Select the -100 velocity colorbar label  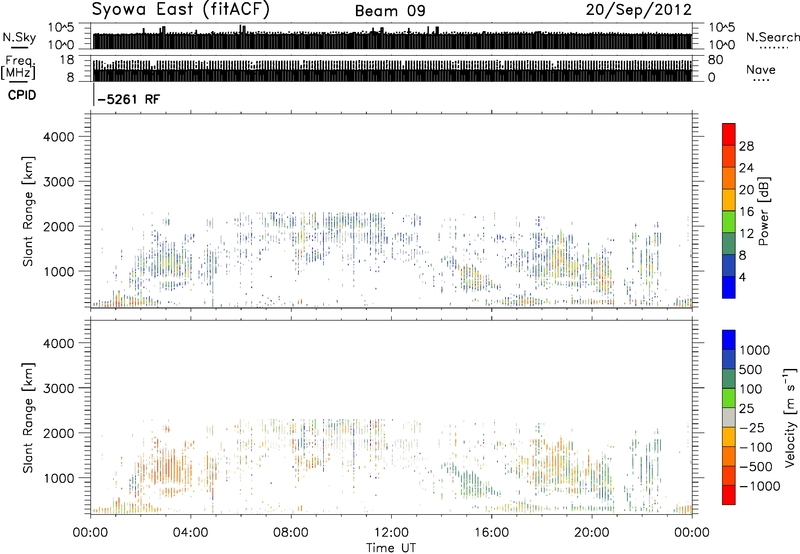[755, 447]
